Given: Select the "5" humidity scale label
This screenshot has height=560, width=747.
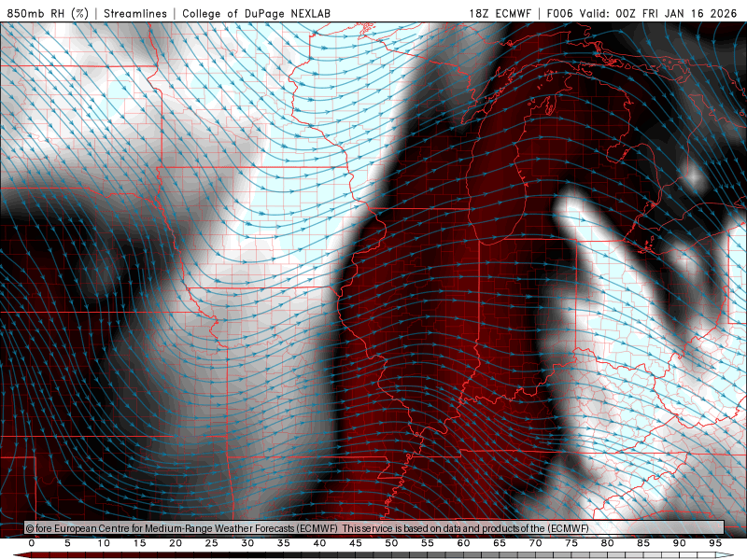Looking at the screenshot, I should coord(67,543).
